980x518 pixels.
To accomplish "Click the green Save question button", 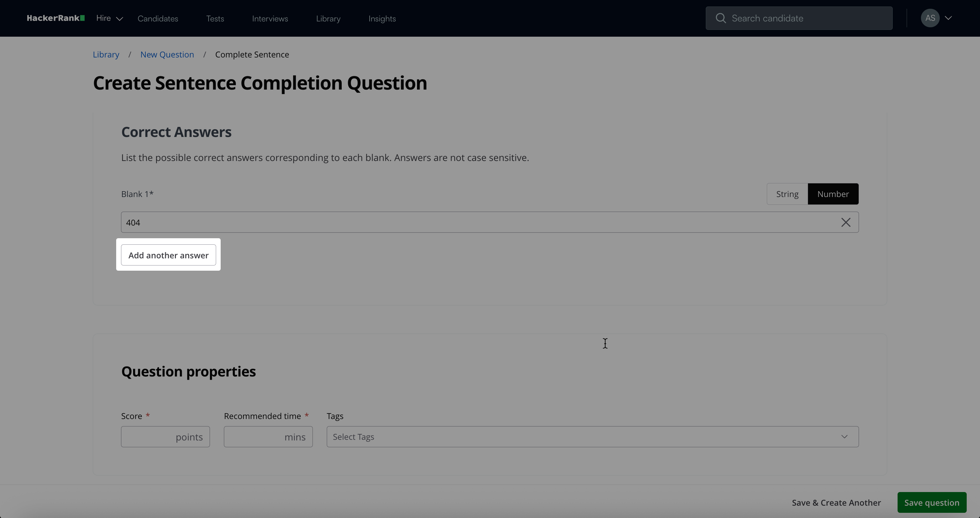I will tap(931, 502).
